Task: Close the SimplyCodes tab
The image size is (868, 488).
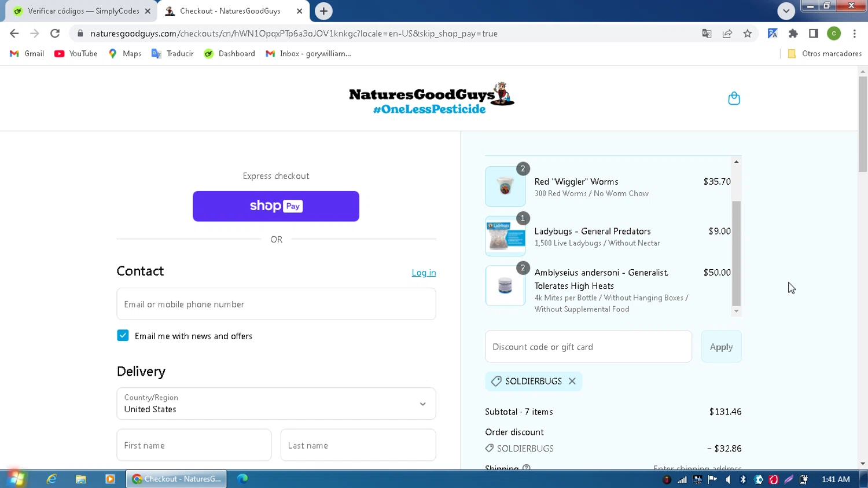Action: 148,11
